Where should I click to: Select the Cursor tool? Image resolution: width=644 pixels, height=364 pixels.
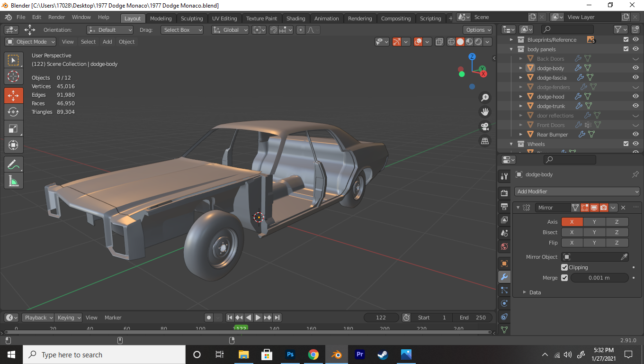(x=13, y=76)
